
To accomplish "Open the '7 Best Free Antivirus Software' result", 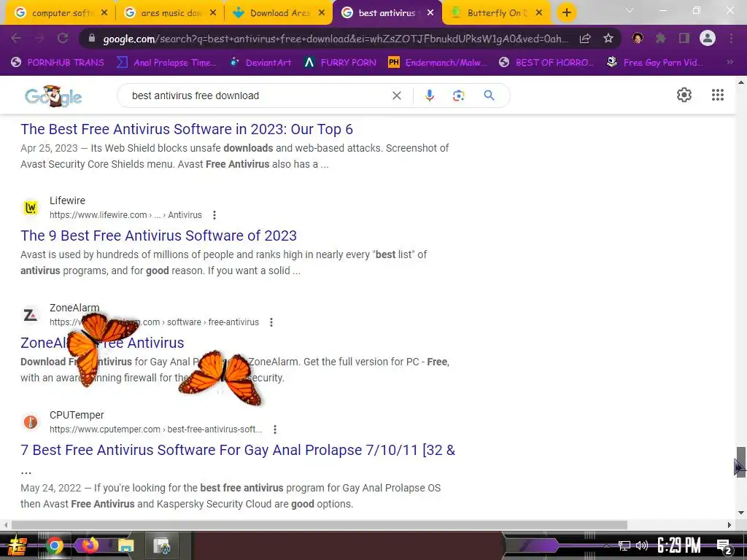I will coord(238,450).
